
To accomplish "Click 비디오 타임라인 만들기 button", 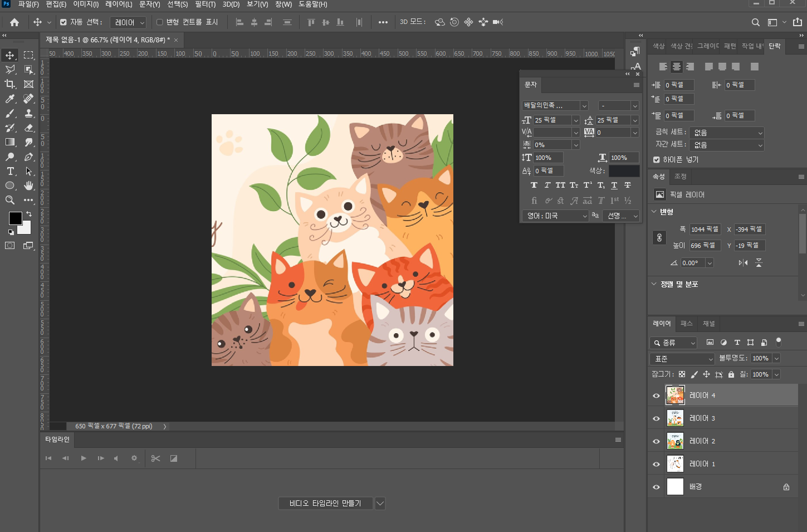I will tap(325, 504).
